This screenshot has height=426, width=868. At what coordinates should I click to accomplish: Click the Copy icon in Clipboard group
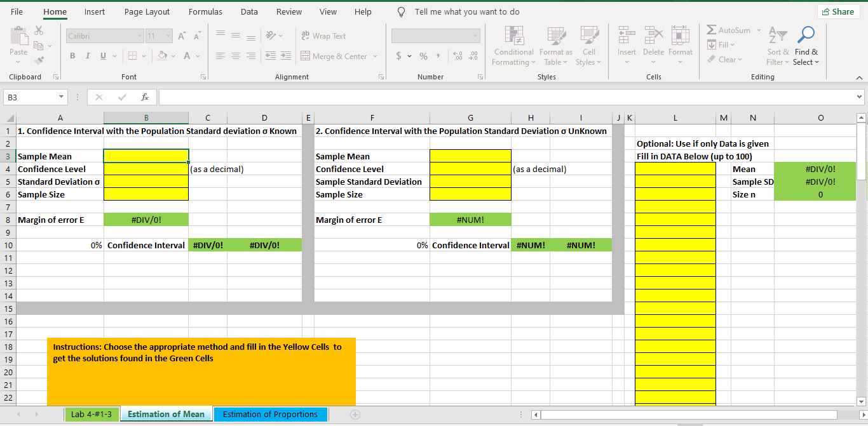38,45
